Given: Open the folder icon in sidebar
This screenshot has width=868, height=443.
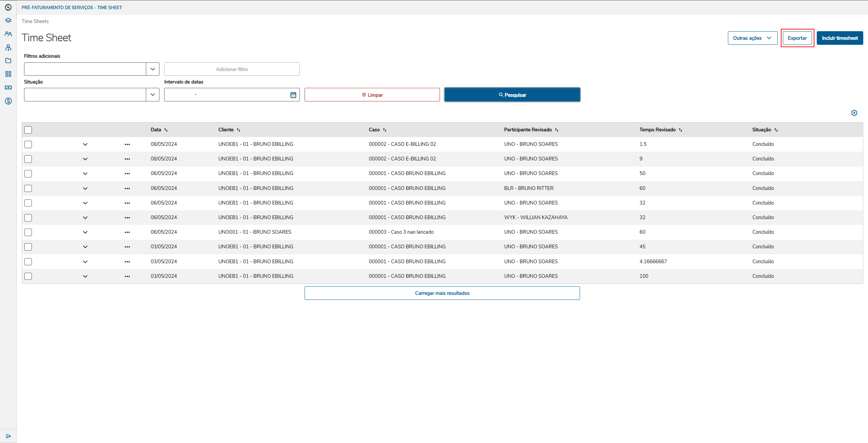Looking at the screenshot, I should [8, 61].
